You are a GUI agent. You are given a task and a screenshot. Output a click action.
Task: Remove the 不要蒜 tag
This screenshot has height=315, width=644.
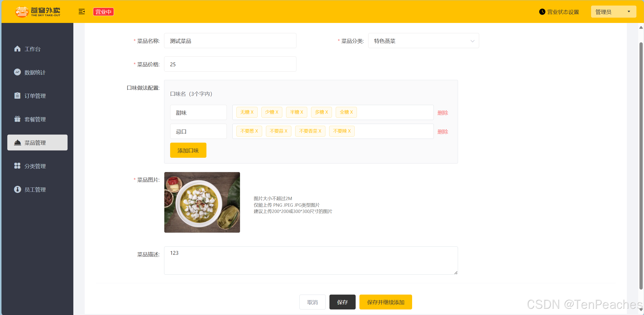tap(286, 131)
